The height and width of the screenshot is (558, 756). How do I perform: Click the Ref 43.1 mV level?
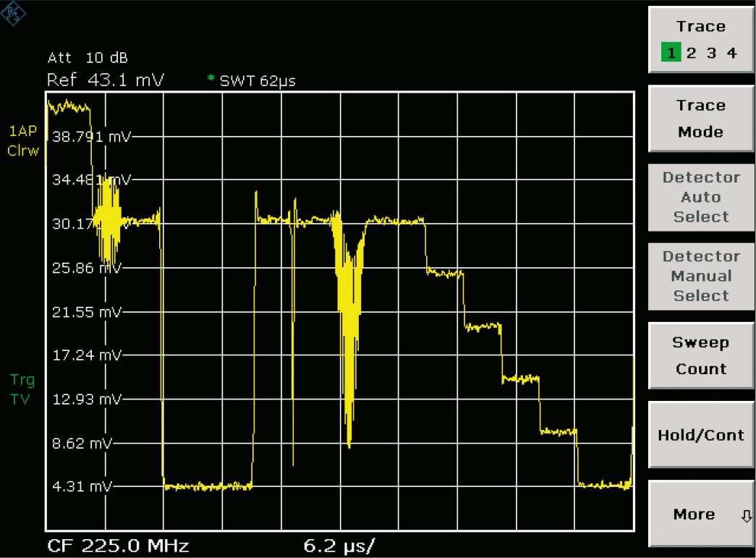coord(105,80)
